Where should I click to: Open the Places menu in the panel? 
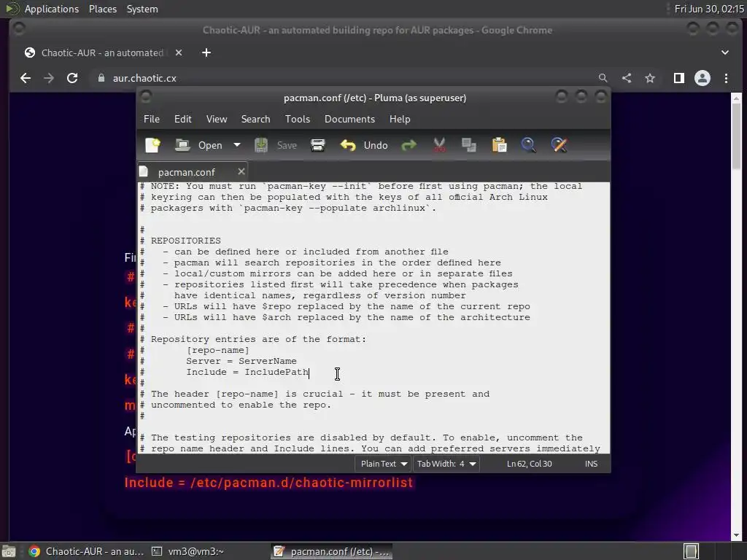103,9
